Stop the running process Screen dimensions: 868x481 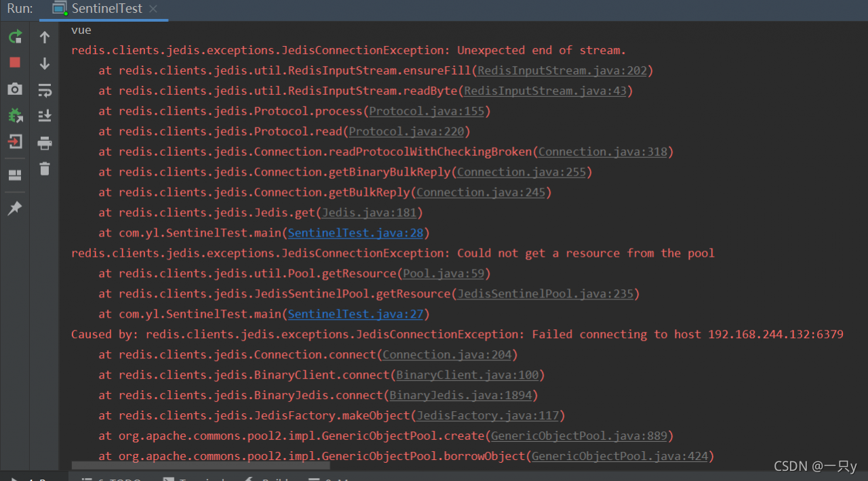coord(15,62)
